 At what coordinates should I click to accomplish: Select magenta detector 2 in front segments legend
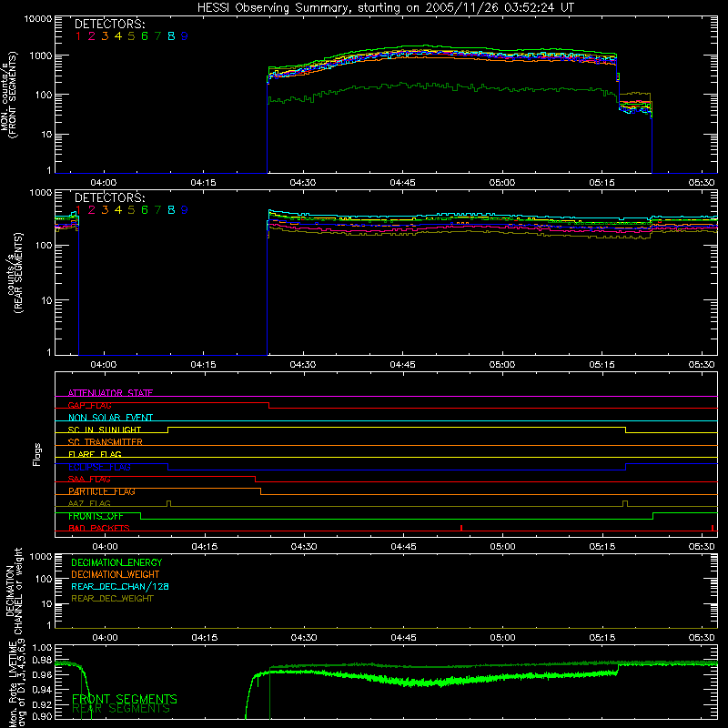92,36
